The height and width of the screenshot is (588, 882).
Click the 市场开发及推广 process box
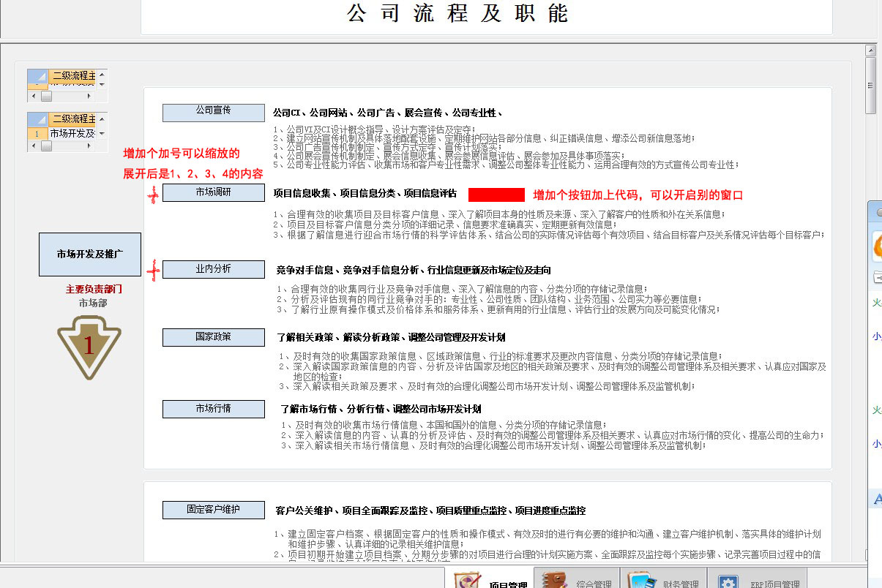pyautogui.click(x=89, y=255)
